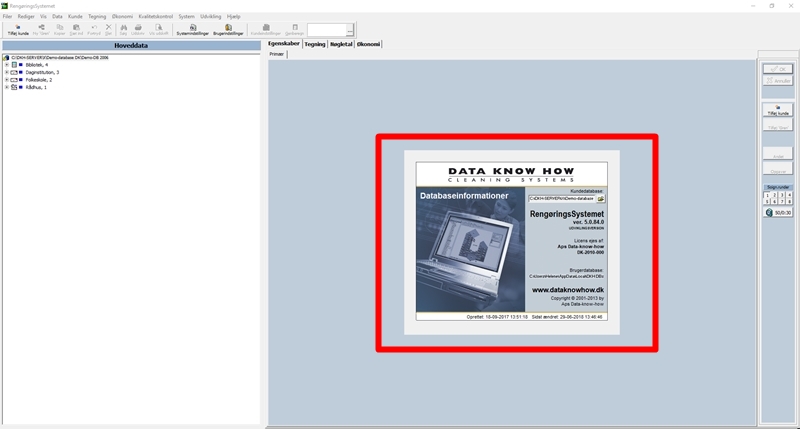Click the Annuller button in right sidebar

pyautogui.click(x=778, y=81)
